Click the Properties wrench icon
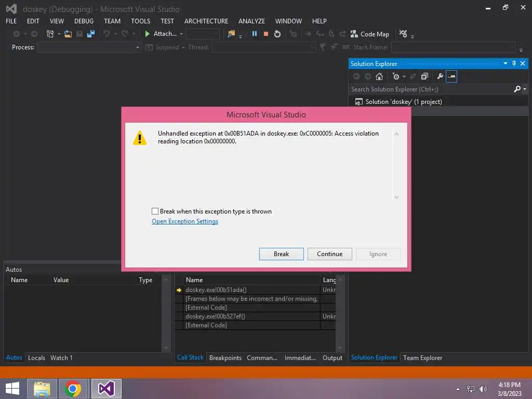Screen dimensions: 532x399 point(440,76)
